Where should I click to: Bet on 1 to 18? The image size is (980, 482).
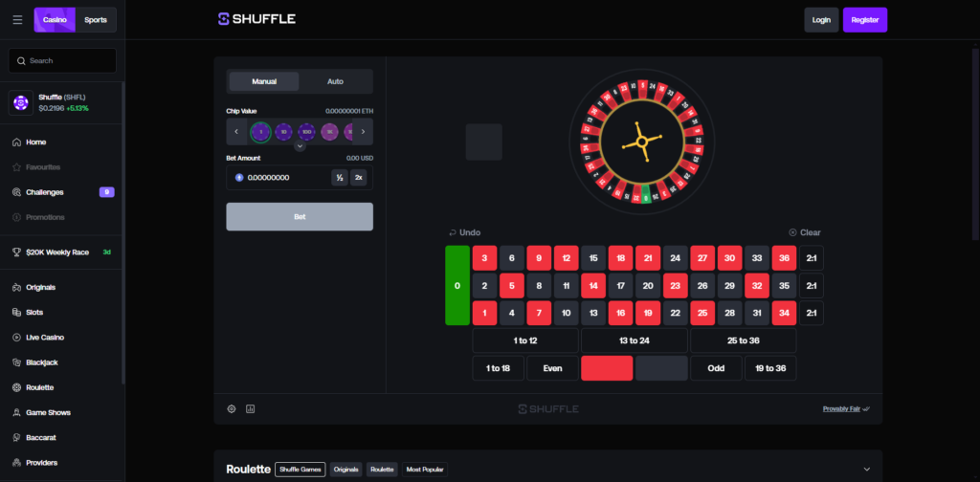[x=498, y=368]
